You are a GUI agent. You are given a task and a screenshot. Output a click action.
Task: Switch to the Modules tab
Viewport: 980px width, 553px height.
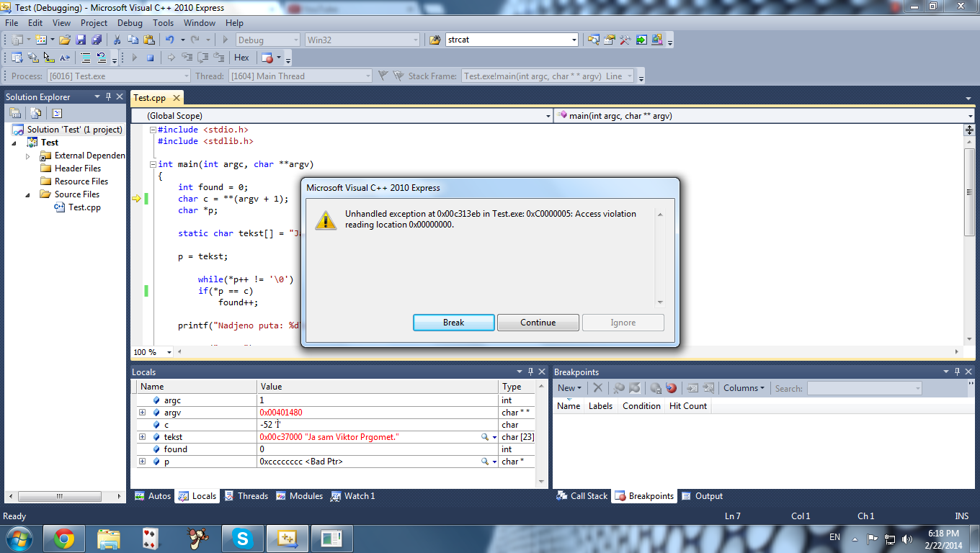point(299,496)
